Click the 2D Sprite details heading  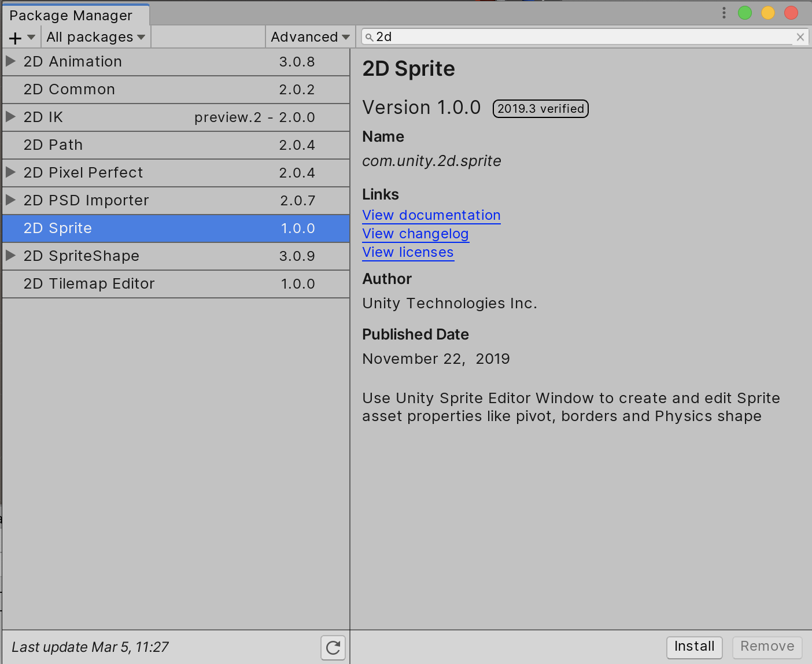(409, 69)
